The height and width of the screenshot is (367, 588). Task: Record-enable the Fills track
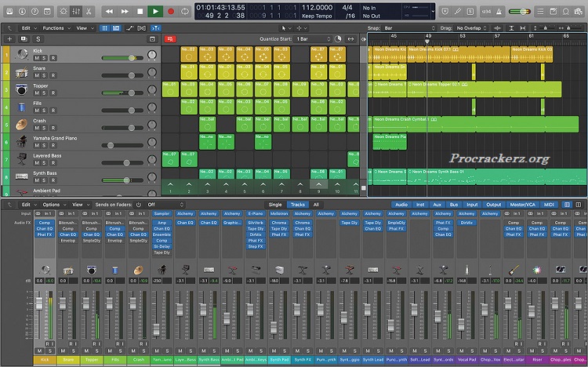(x=53, y=111)
